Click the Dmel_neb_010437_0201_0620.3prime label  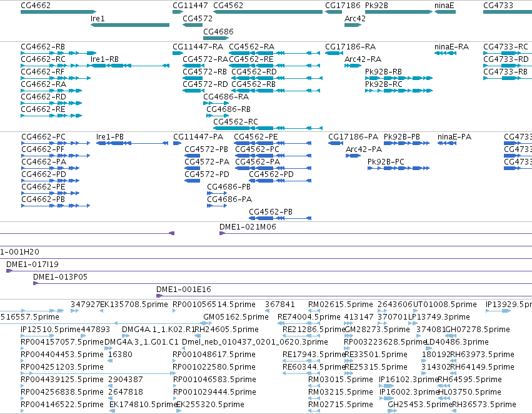point(255,342)
